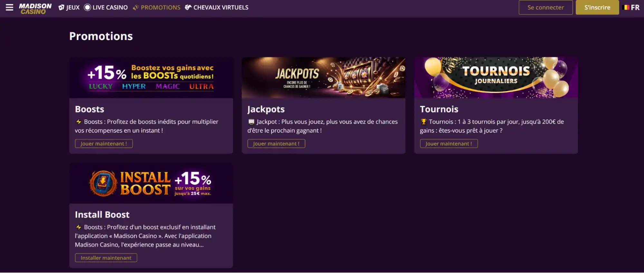Open the Jackpots banner image
This screenshot has height=273, width=644.
point(323,78)
